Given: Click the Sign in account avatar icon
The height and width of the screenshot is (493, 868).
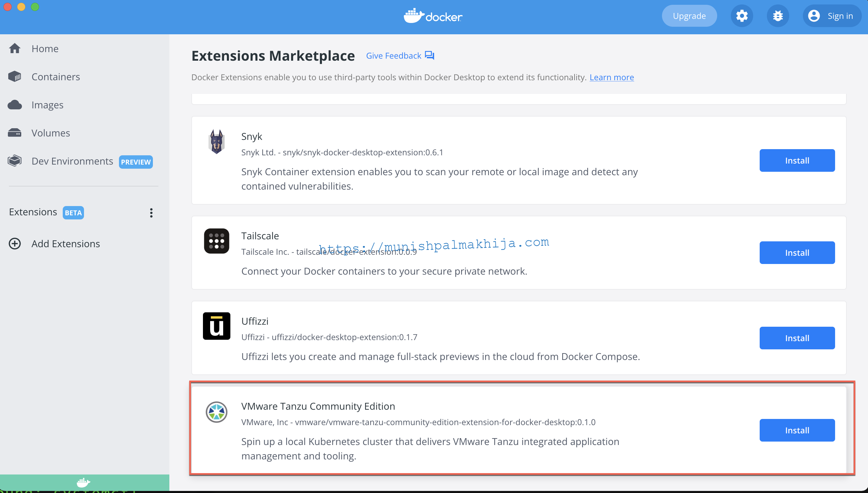Looking at the screenshot, I should (x=814, y=16).
